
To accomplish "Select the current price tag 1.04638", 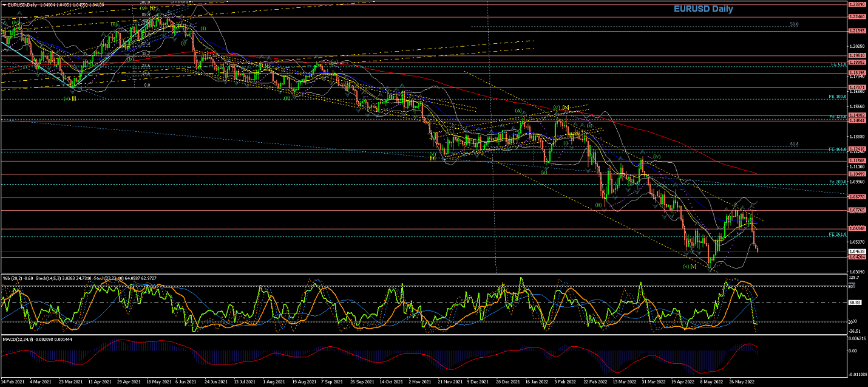I will click(856, 251).
